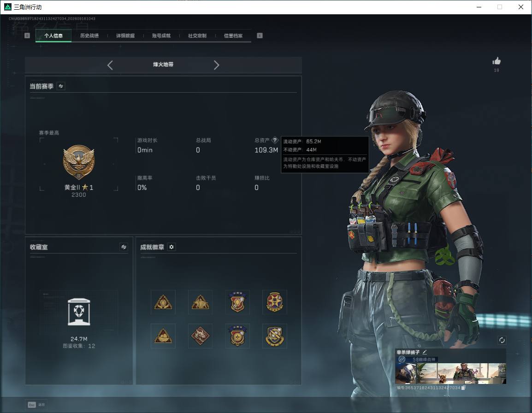Toggle the swap icon in 收藏室 panel
Viewport: 532px width, 413px height.
124,247
